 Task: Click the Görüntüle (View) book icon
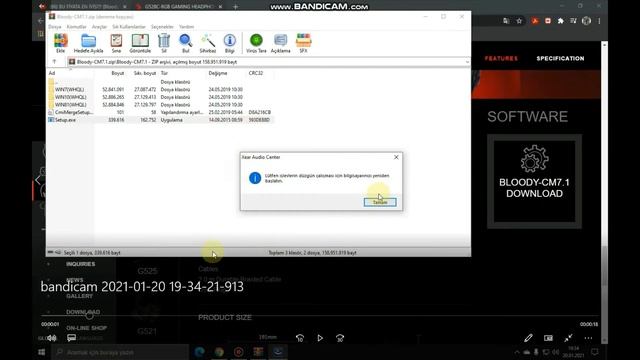point(140,43)
